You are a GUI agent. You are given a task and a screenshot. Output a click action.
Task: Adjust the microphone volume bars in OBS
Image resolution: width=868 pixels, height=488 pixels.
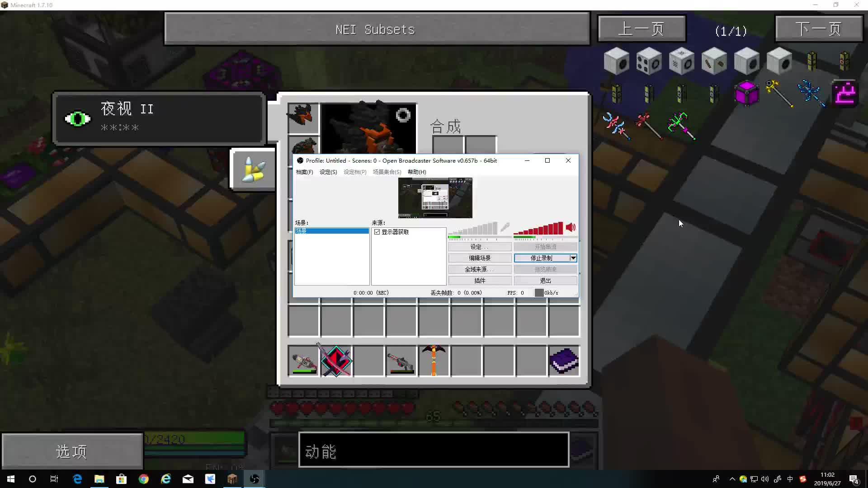[473, 228]
